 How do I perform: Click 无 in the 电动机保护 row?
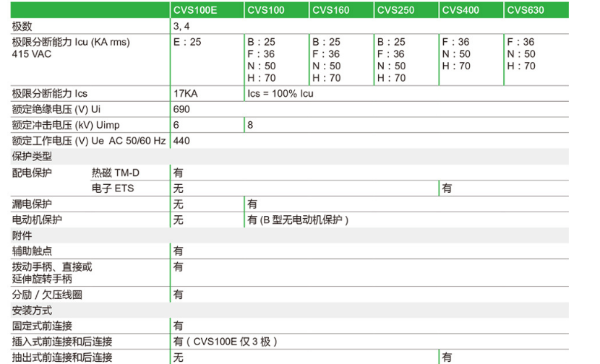click(x=179, y=220)
